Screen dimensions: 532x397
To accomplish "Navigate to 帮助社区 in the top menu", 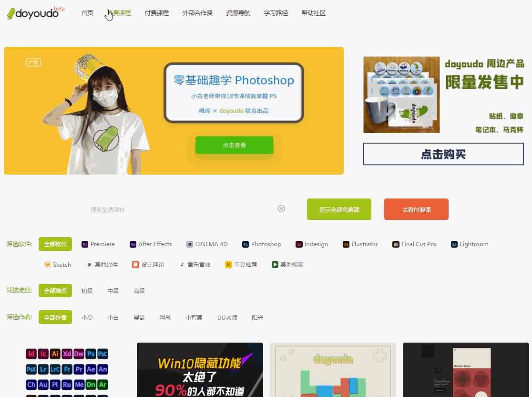I will coord(314,13).
